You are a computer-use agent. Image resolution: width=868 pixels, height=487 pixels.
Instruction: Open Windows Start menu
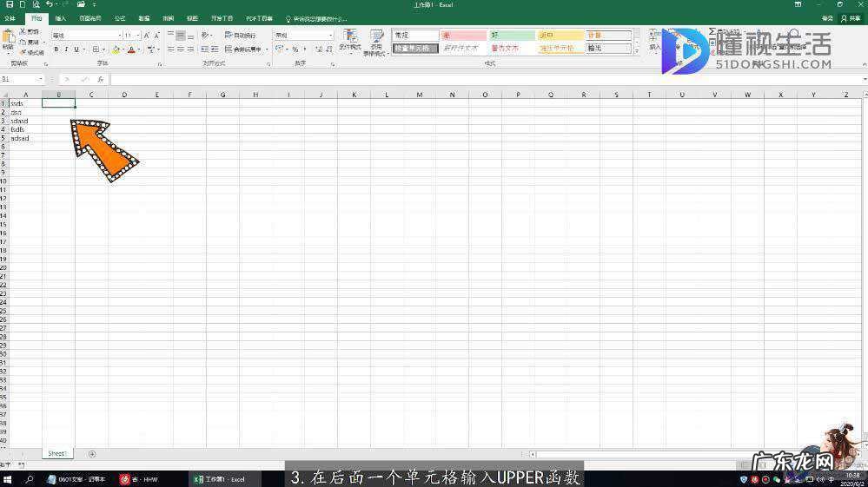(8, 479)
